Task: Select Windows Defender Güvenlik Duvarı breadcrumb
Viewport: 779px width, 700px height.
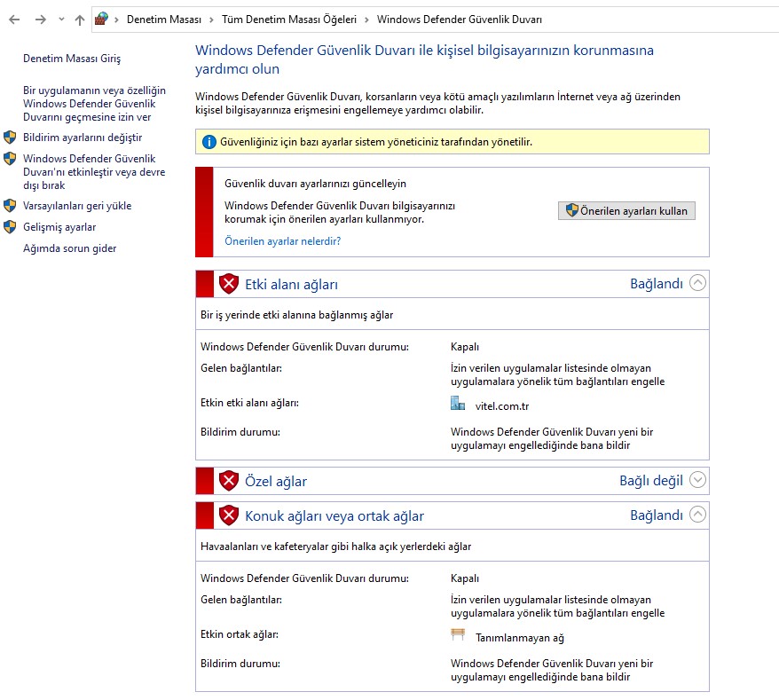Action: (459, 20)
